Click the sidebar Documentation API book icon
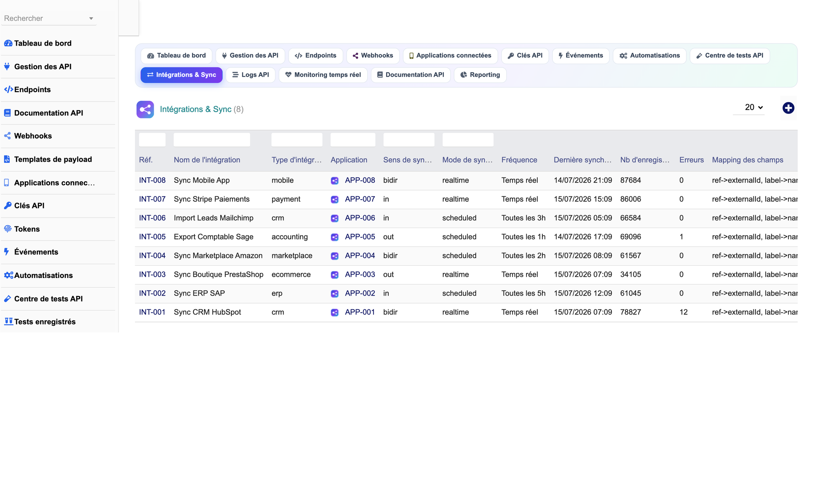 coord(8,113)
